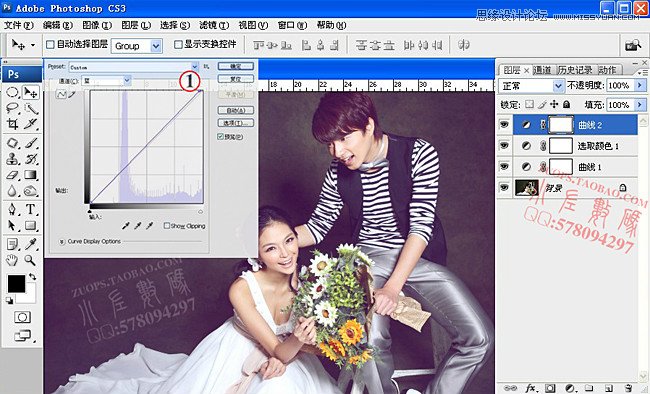Select the Sponge/Dodge tool
The height and width of the screenshot is (394, 650).
[x=30, y=191]
